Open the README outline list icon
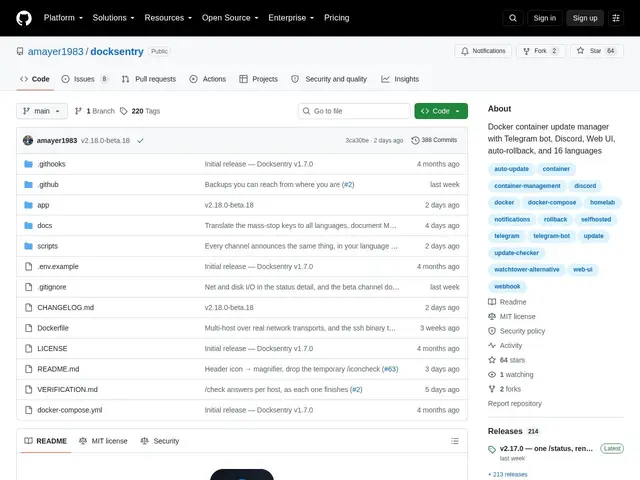The image size is (640, 480). pos(455,441)
